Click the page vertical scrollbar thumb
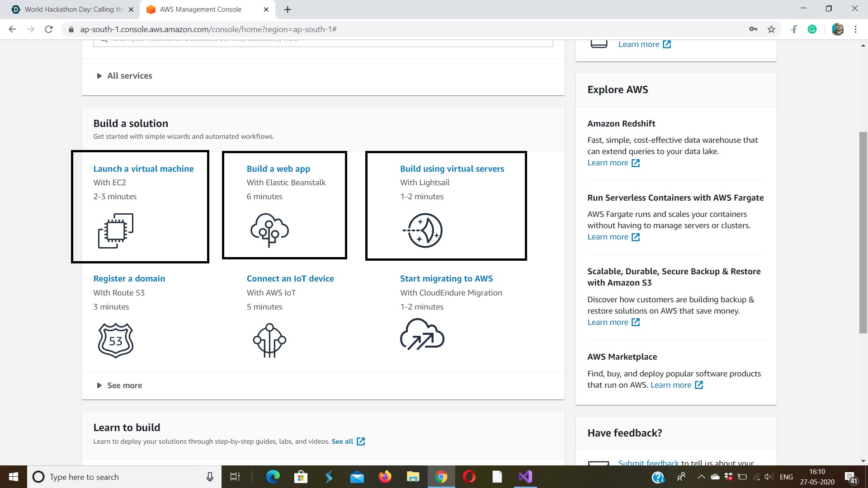This screenshot has width=868, height=488. 863,233
